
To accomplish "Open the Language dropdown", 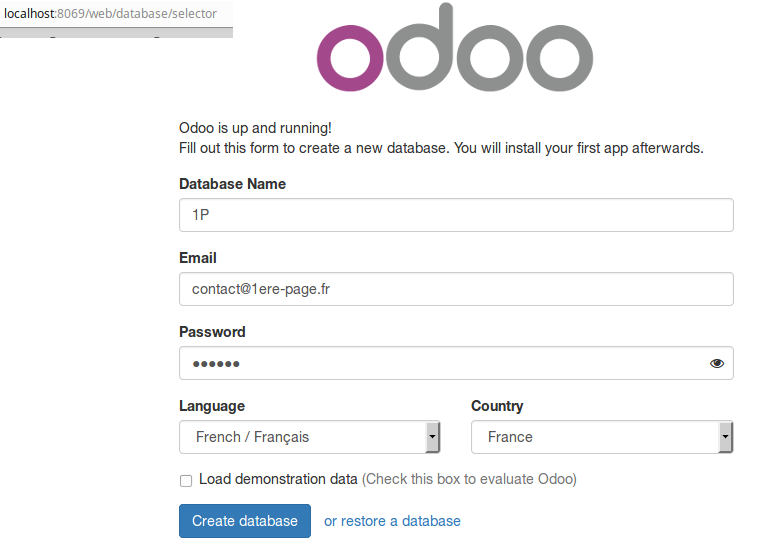I will click(310, 437).
